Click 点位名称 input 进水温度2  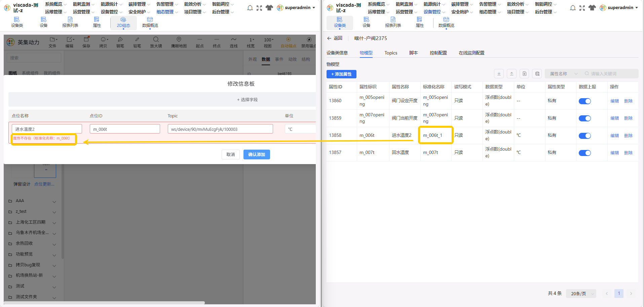pos(47,129)
